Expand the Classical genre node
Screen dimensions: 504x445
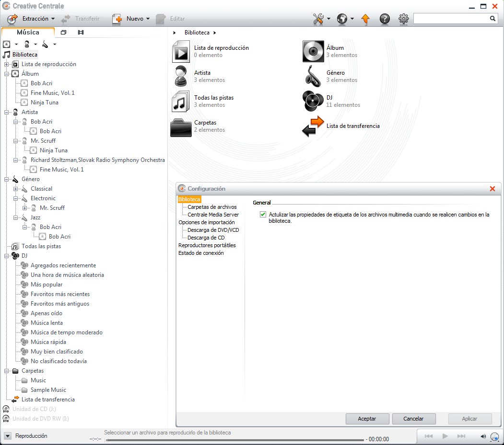(15, 189)
